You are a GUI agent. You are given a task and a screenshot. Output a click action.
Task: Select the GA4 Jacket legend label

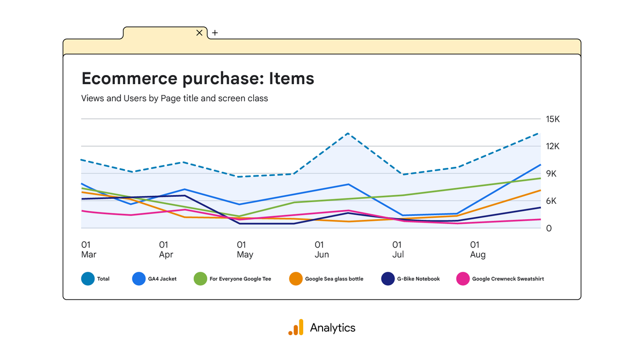pyautogui.click(x=162, y=279)
